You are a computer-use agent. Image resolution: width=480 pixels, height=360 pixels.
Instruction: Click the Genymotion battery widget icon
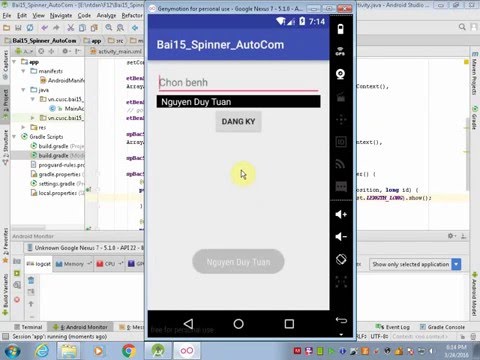(x=340, y=29)
